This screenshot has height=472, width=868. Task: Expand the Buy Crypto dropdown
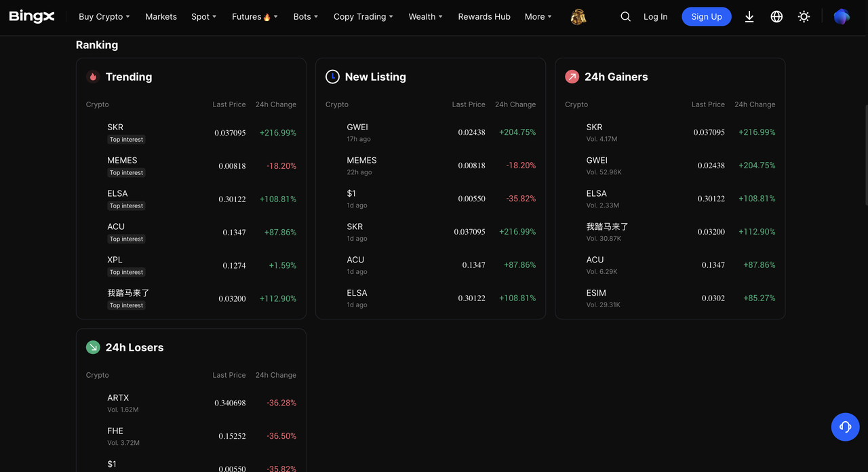coord(104,16)
